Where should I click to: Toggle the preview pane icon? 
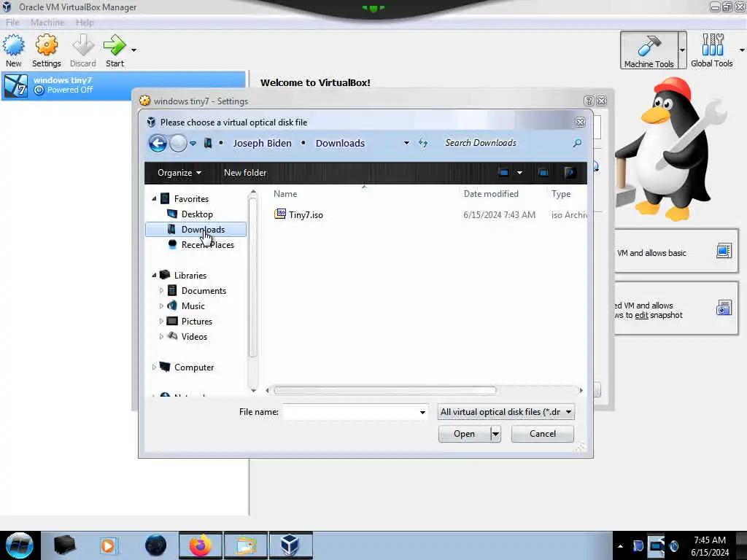tap(543, 173)
